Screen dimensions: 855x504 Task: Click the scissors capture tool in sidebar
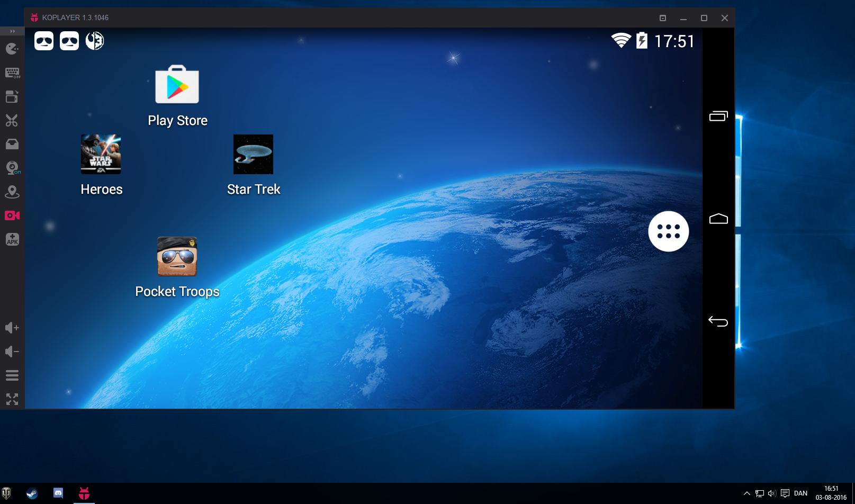12,120
